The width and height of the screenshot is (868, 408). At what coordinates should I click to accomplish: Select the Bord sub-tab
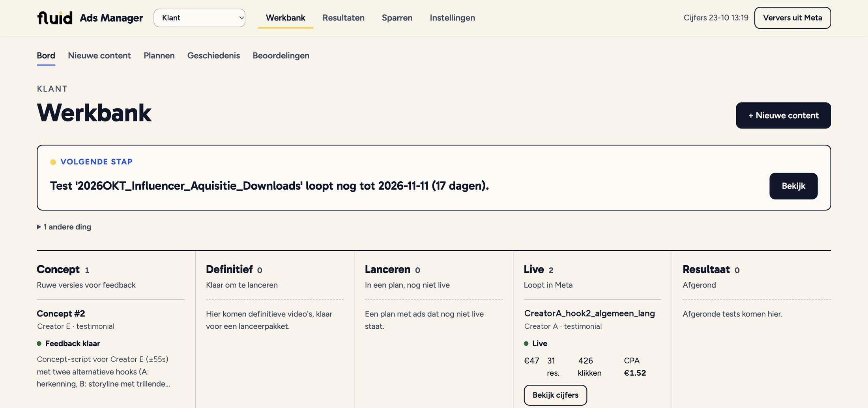coord(46,56)
